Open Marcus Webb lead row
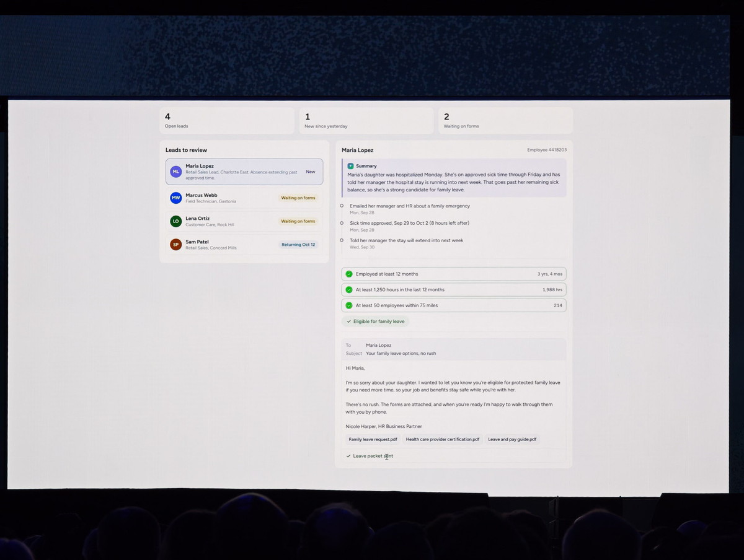Image resolution: width=744 pixels, height=560 pixels. [x=244, y=198]
